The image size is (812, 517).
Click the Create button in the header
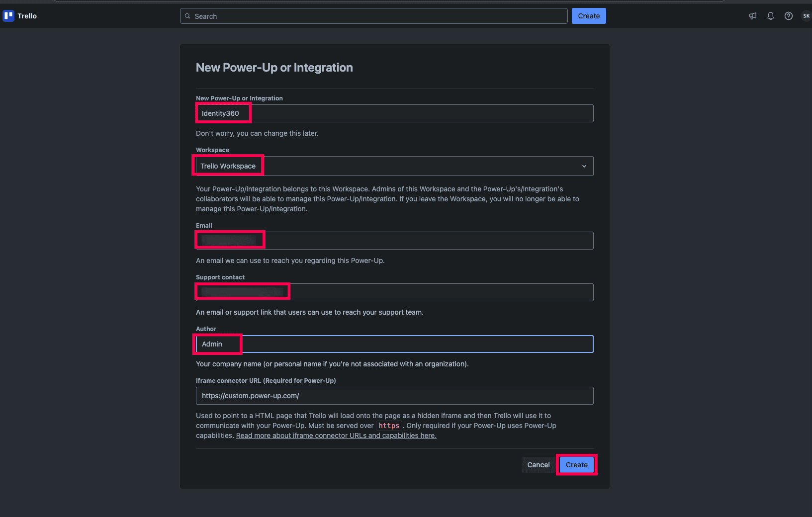tap(589, 15)
